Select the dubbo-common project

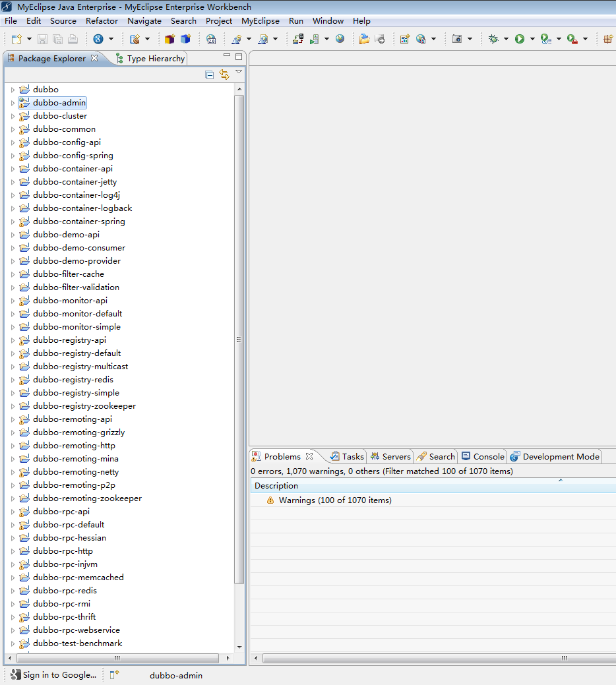coord(64,129)
